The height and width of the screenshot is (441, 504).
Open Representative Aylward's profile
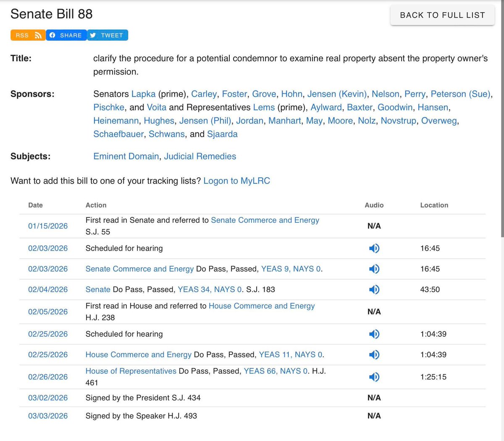[x=326, y=108]
